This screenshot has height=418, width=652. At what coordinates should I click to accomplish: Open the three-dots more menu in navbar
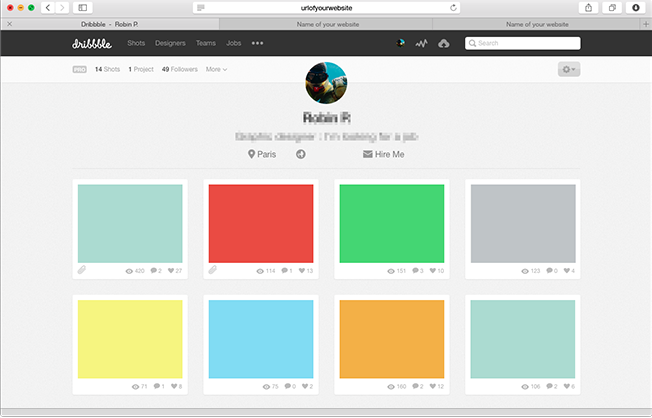point(258,43)
